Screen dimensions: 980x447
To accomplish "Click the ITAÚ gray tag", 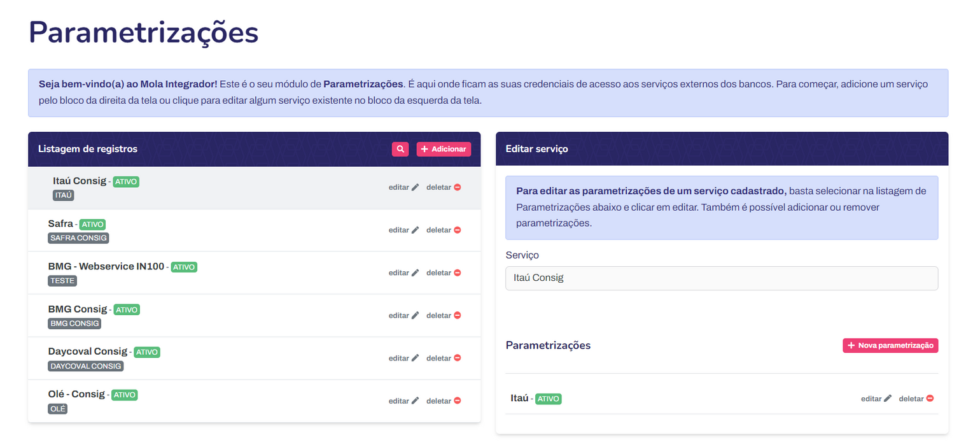I will pos(64,195).
